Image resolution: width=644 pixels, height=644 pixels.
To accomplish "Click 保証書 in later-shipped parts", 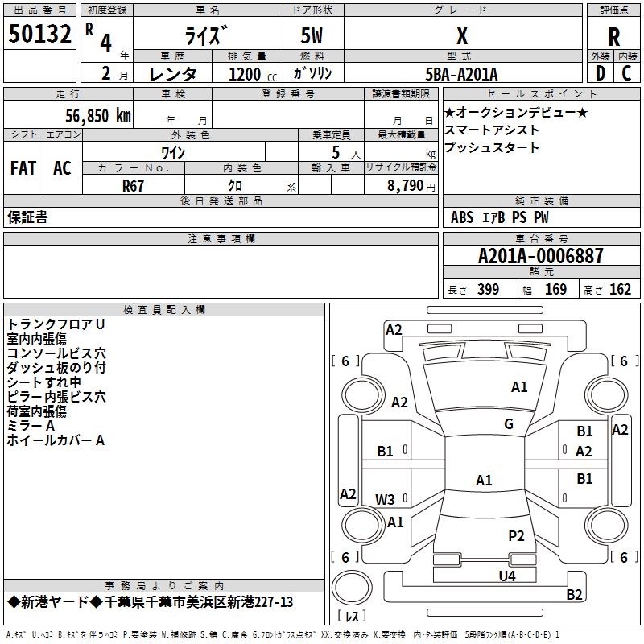I will pos(27,217).
